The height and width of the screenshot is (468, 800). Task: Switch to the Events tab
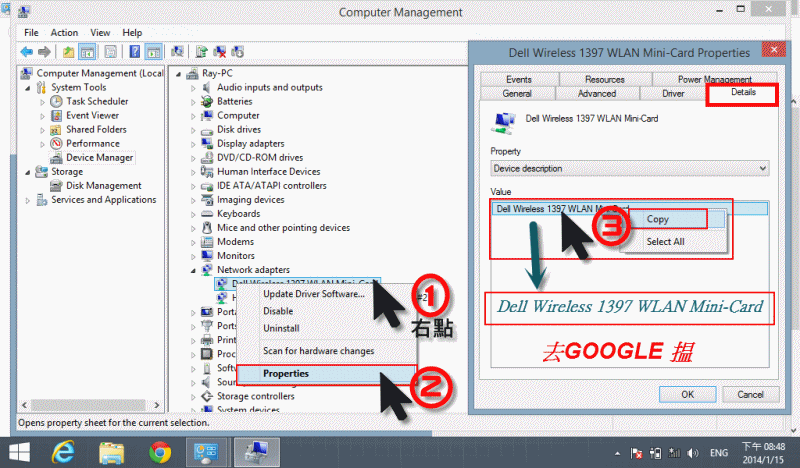click(519, 79)
